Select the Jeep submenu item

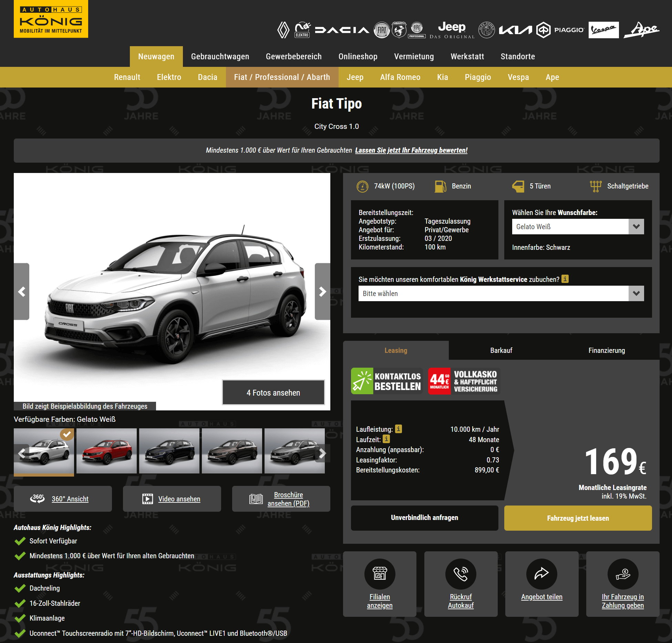tap(355, 77)
